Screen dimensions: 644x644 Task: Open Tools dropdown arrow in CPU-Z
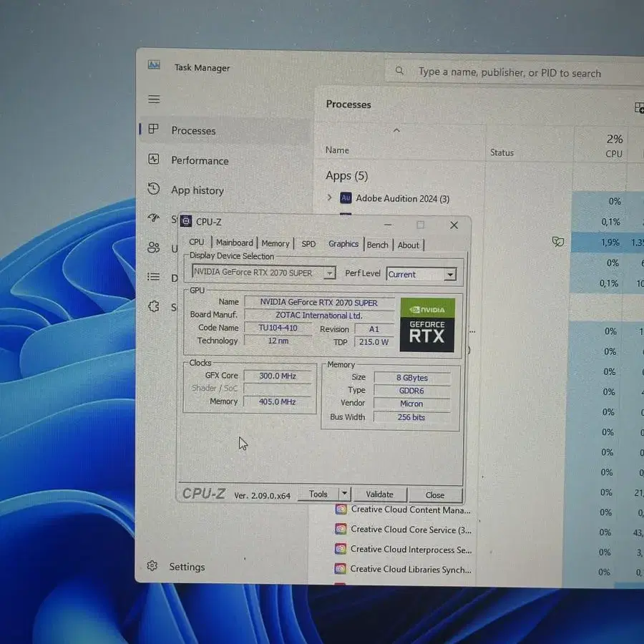point(345,494)
